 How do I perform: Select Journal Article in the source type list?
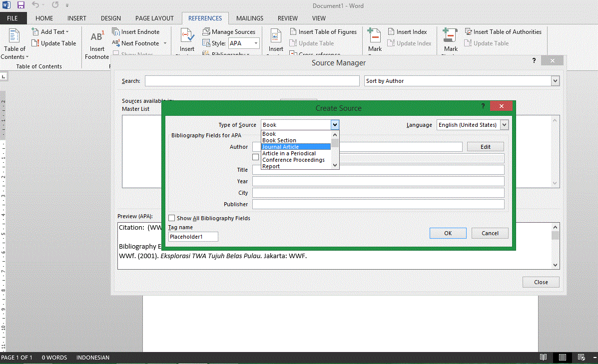[x=296, y=147]
